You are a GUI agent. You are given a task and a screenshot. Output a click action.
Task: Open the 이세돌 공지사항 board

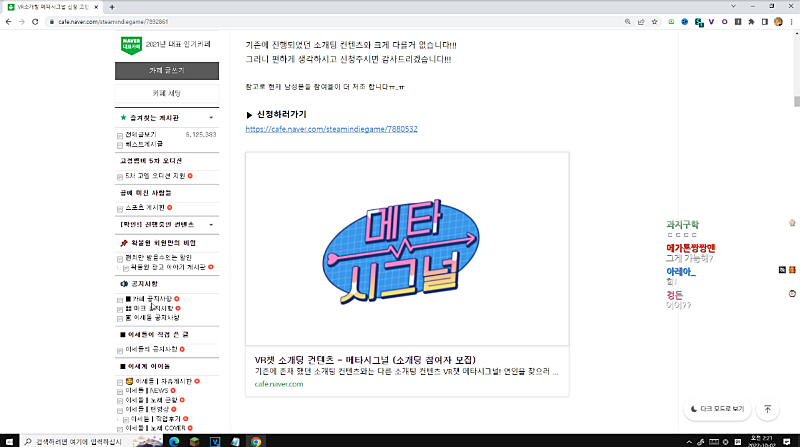152,318
